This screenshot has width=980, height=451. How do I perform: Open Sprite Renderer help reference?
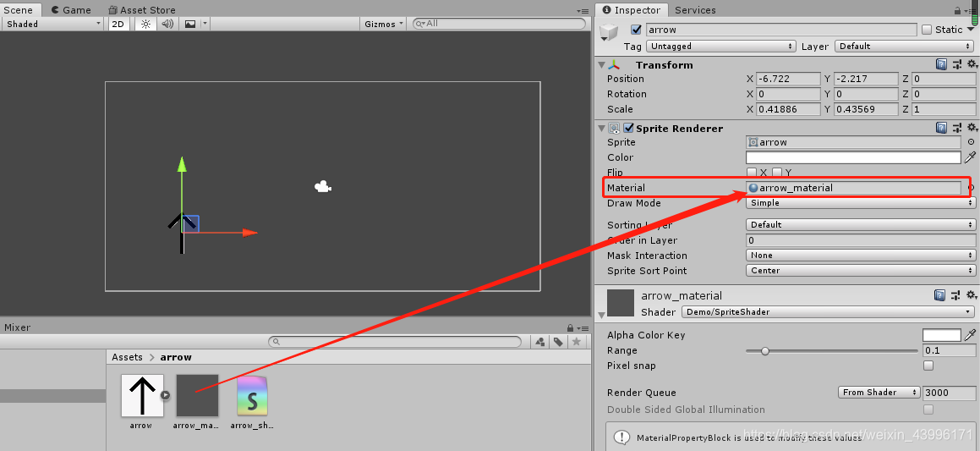coord(940,128)
